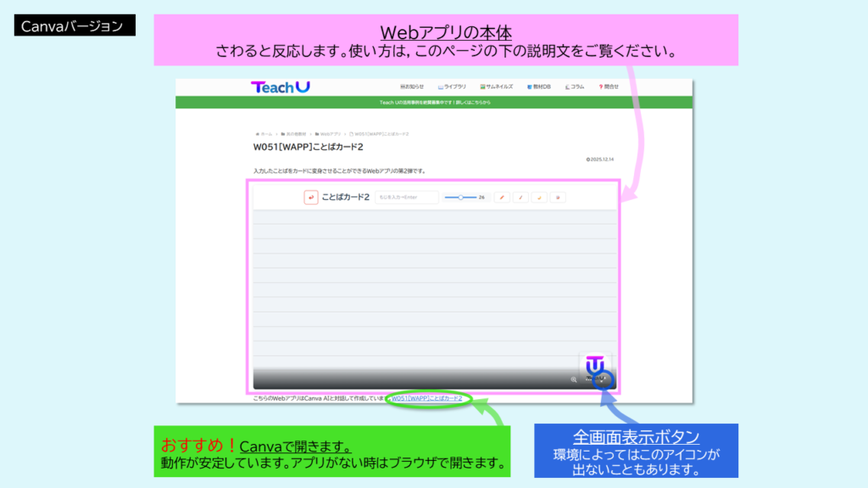Click the もじを入力 text input field
This screenshot has width=868, height=488.
click(407, 197)
